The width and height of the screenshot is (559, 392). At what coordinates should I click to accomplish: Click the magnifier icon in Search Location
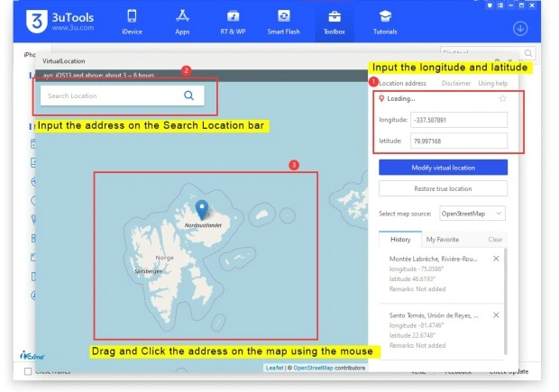pos(189,96)
